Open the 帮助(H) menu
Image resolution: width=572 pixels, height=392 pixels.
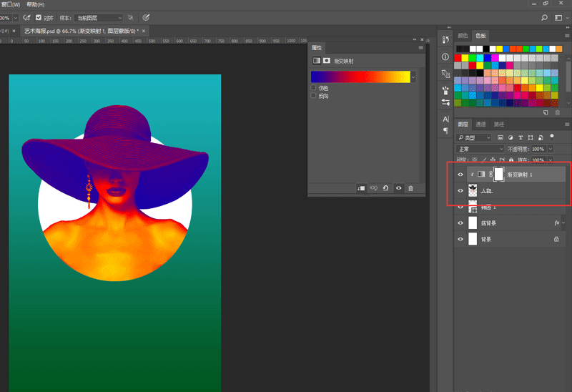35,4
